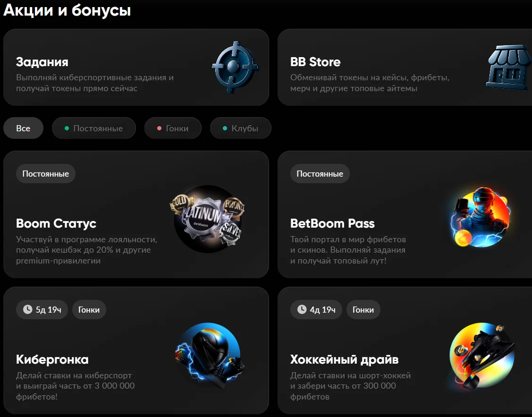Open the Задания card title
The height and width of the screenshot is (417, 532).
pos(42,62)
